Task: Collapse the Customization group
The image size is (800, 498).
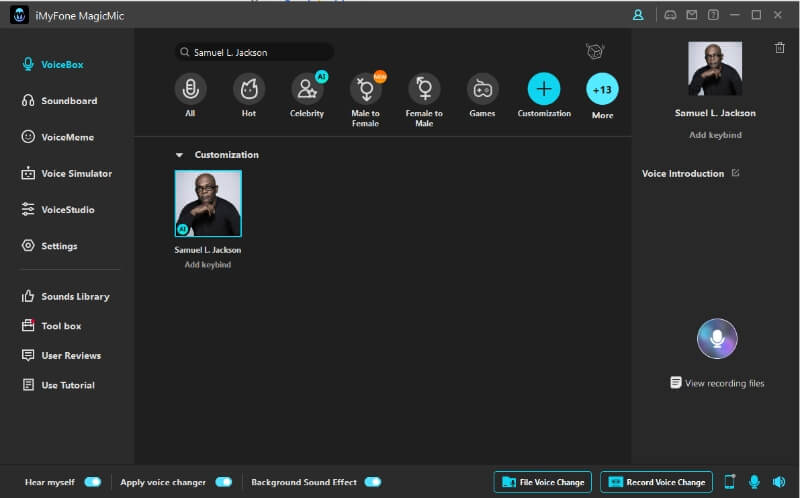Action: pos(179,155)
